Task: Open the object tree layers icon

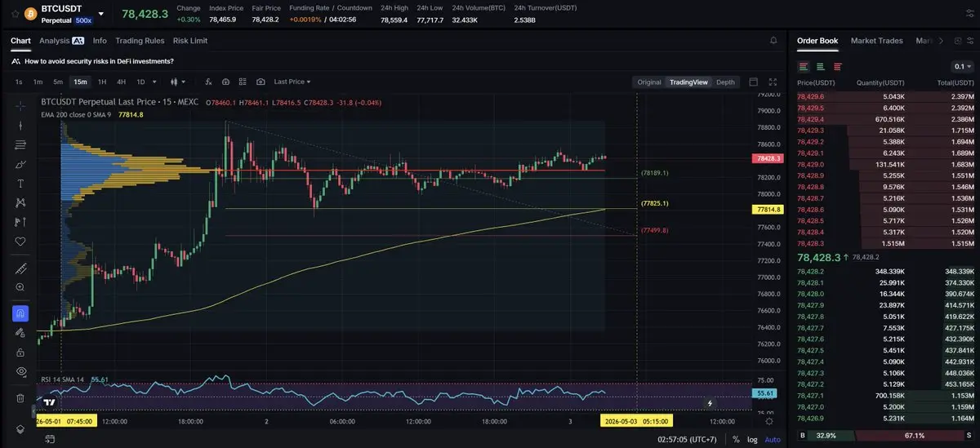Action: [20, 429]
